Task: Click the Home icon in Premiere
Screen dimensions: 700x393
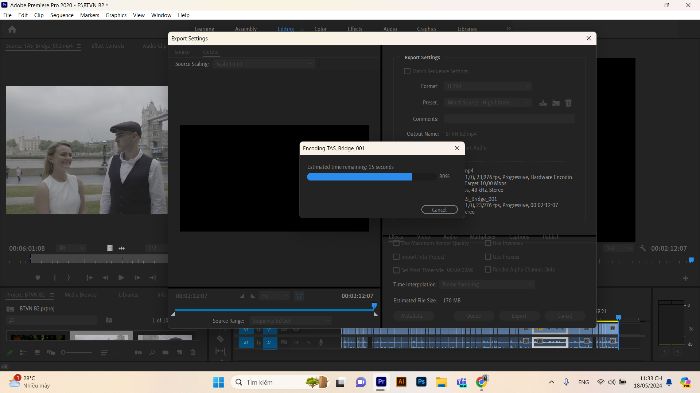Action: tap(12, 29)
